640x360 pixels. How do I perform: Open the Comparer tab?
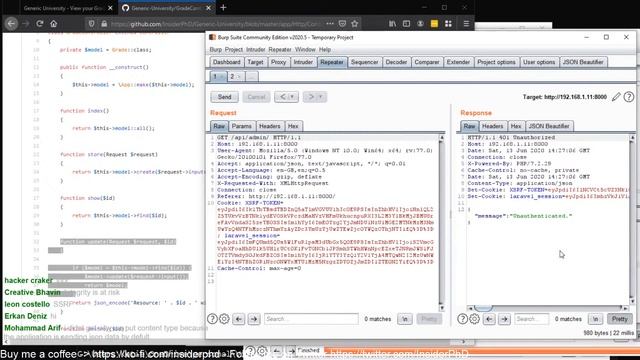pyautogui.click(x=427, y=62)
